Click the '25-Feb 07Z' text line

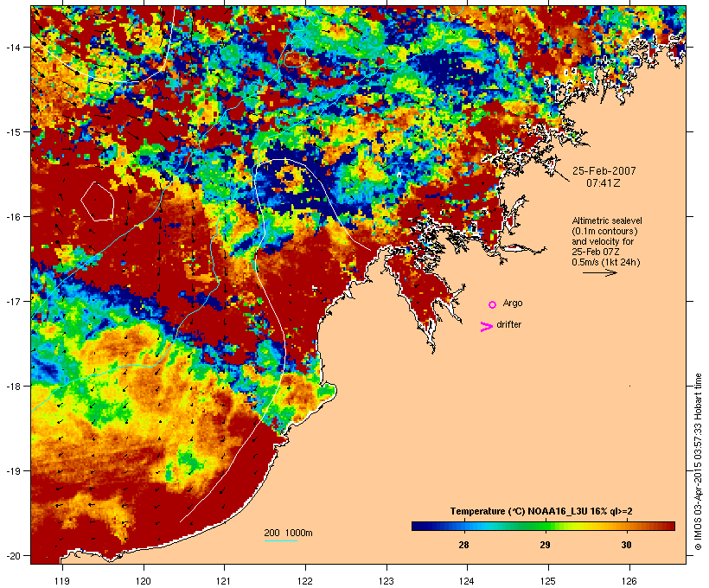pyautogui.click(x=596, y=252)
